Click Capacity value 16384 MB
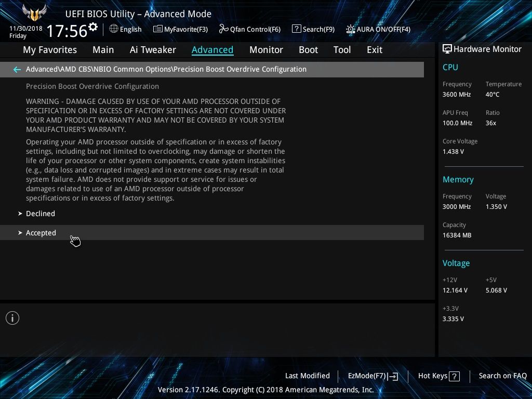Image resolution: width=532 pixels, height=399 pixels. (x=457, y=235)
